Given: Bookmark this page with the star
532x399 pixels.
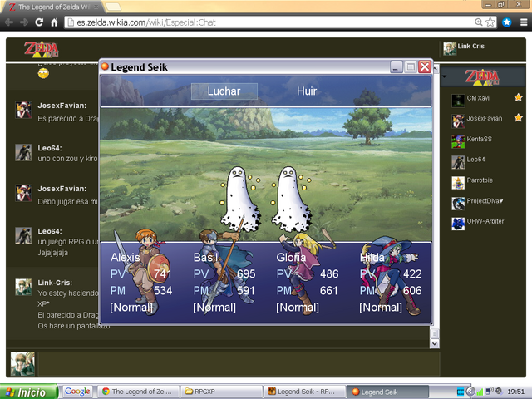Looking at the screenshot, I should point(490,22).
